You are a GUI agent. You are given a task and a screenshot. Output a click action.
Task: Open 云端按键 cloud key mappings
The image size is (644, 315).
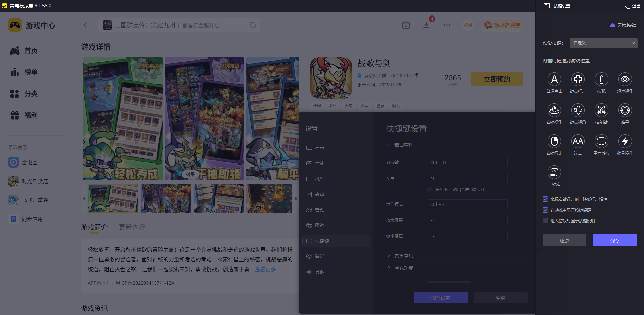[x=623, y=25]
